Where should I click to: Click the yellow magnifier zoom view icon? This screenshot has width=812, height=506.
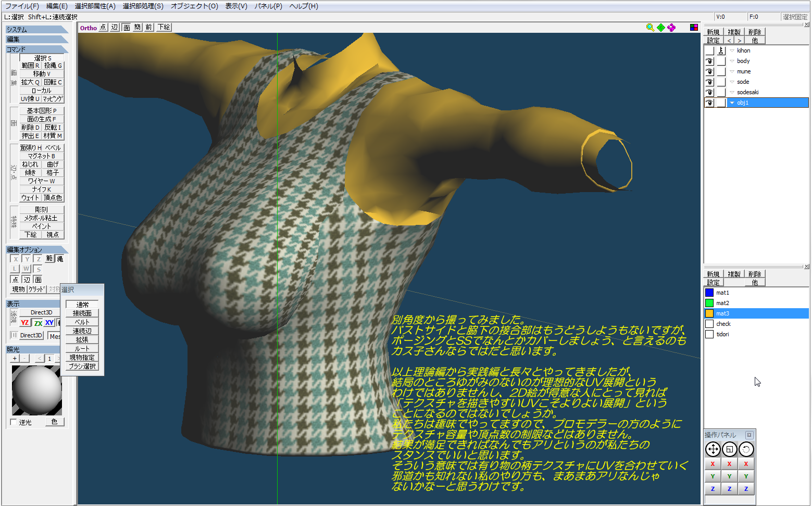pos(650,28)
